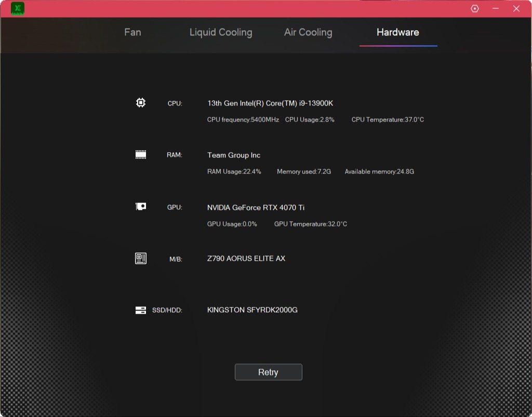Click the KINGSTON SFYRDK2000G drive name

[252, 310]
